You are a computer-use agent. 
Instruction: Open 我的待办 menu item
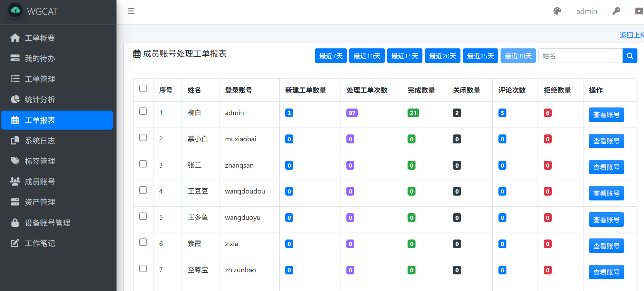pyautogui.click(x=40, y=58)
